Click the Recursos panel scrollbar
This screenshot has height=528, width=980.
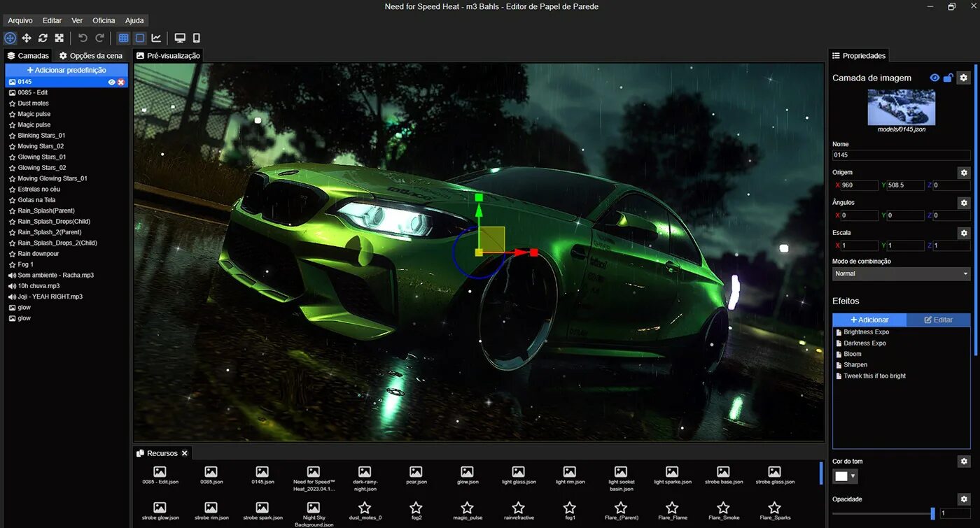click(821, 473)
